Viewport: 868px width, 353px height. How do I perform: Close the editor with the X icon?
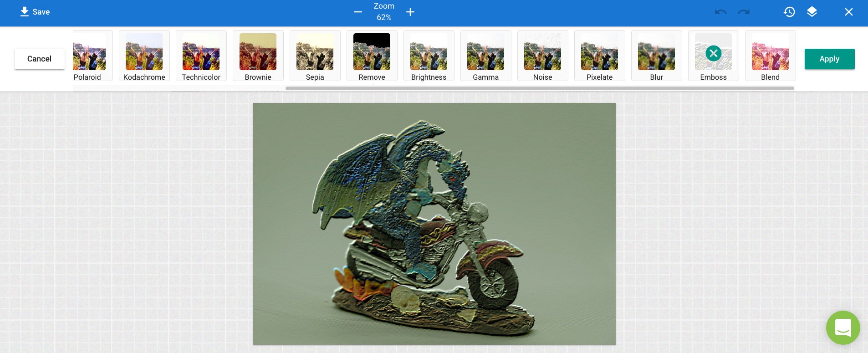point(848,12)
